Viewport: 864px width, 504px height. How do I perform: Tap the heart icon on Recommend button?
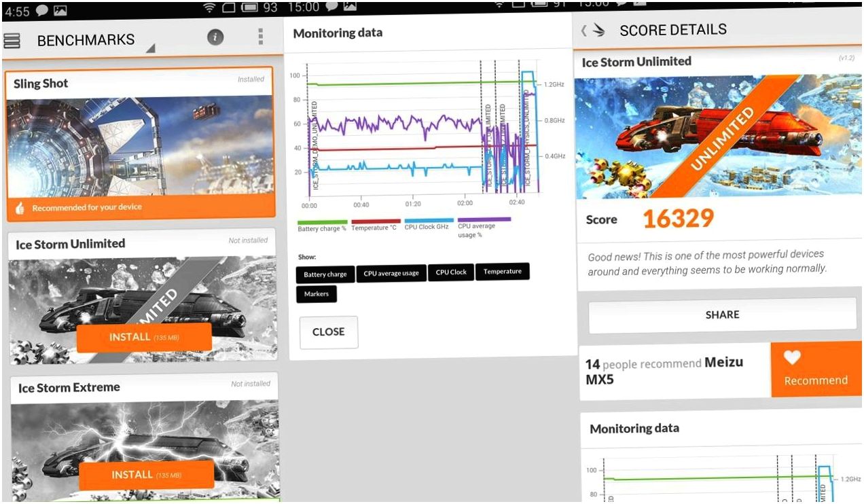click(793, 357)
